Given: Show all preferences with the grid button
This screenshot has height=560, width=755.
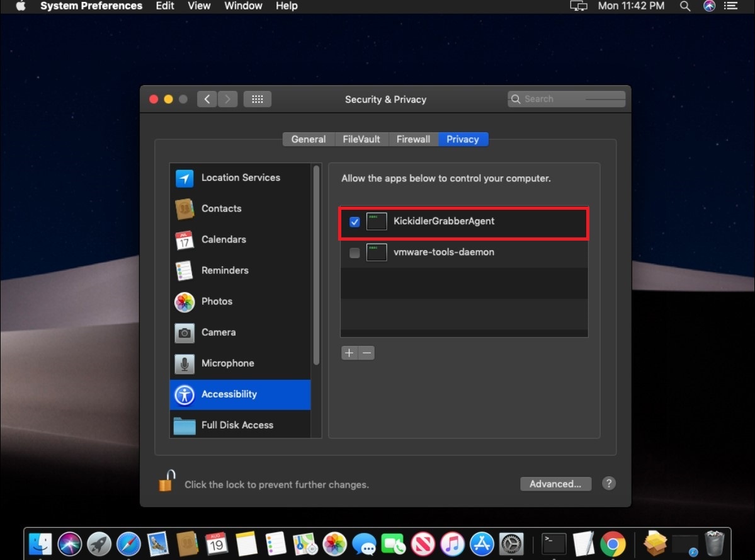Looking at the screenshot, I should click(257, 99).
